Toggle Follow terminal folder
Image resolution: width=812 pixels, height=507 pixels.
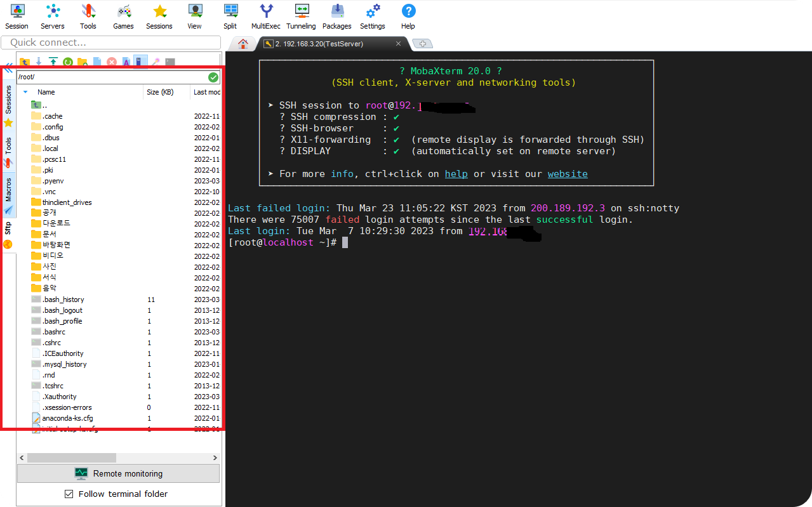pos(69,494)
